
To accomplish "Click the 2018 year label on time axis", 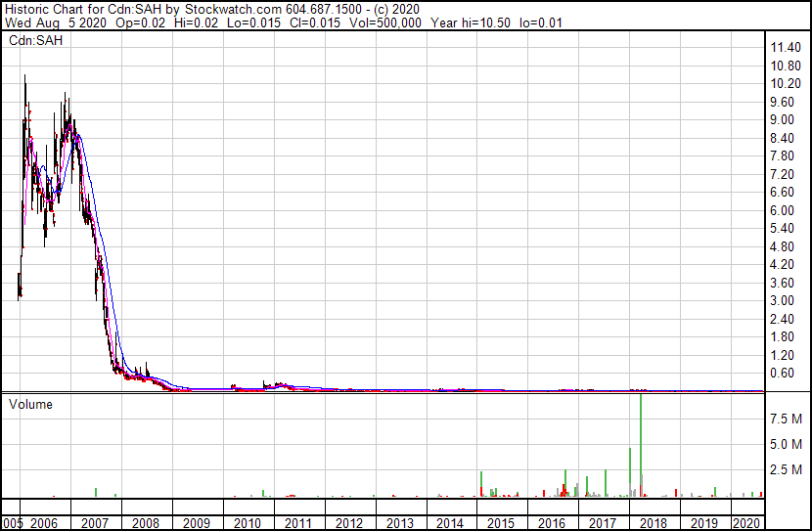I will tap(653, 523).
